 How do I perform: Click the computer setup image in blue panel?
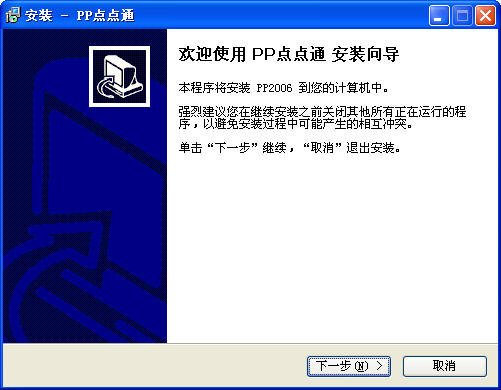point(119,76)
